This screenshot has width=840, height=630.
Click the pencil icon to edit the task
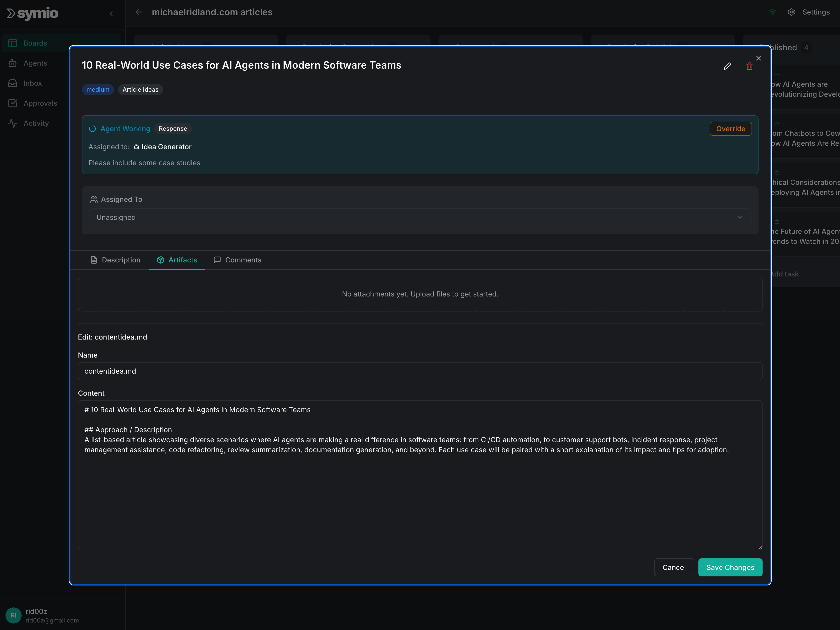[727, 66]
